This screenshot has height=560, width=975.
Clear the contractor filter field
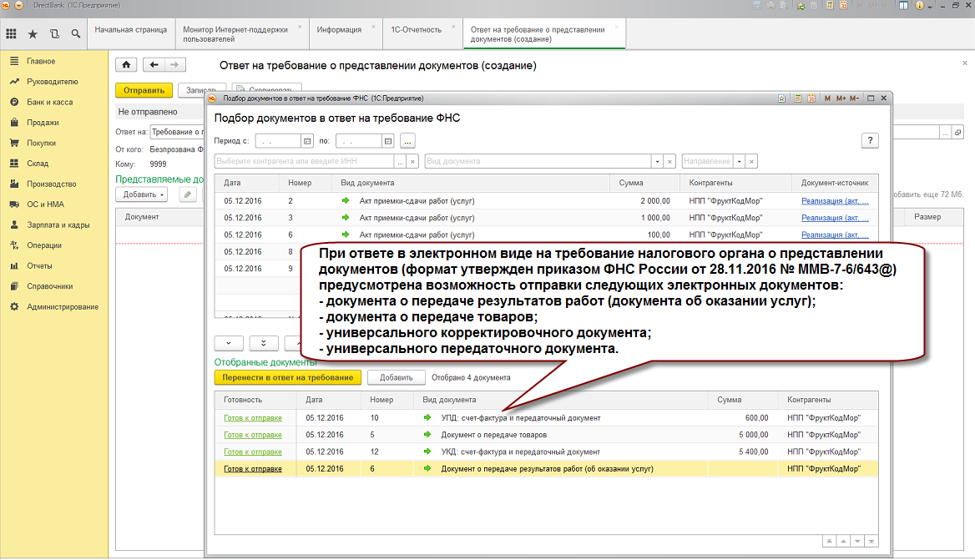(413, 161)
